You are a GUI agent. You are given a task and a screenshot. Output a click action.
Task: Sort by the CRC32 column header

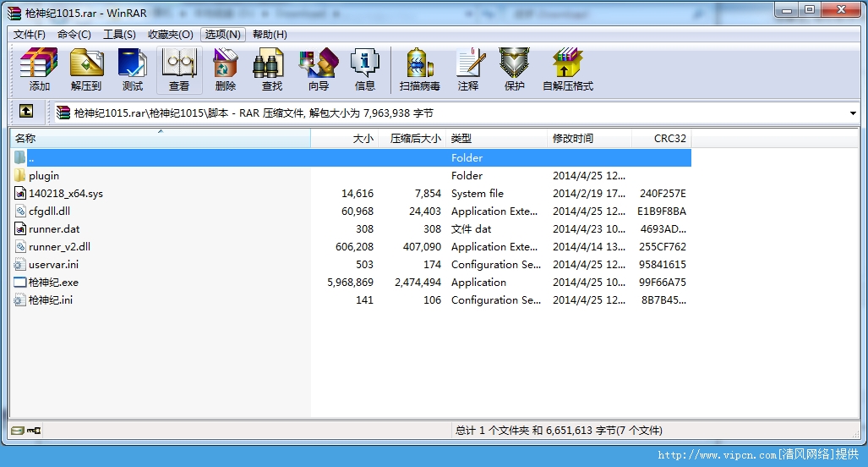coord(662,139)
